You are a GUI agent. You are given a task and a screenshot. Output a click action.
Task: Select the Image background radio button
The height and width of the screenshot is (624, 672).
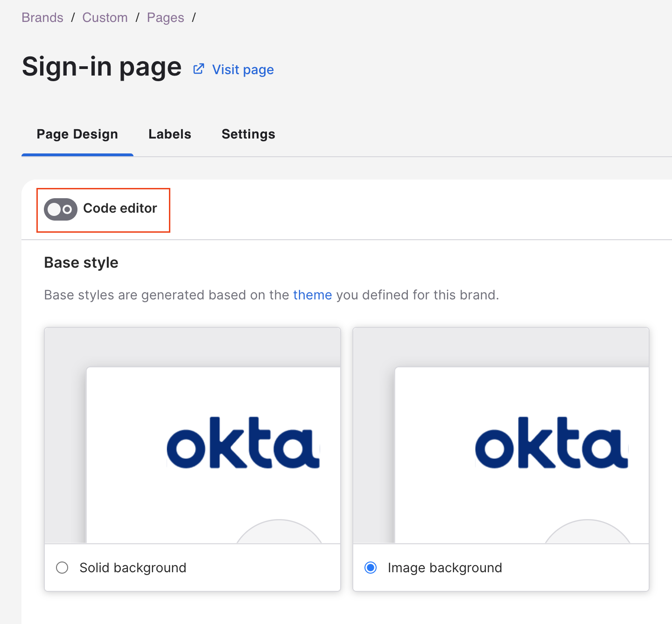click(x=371, y=568)
